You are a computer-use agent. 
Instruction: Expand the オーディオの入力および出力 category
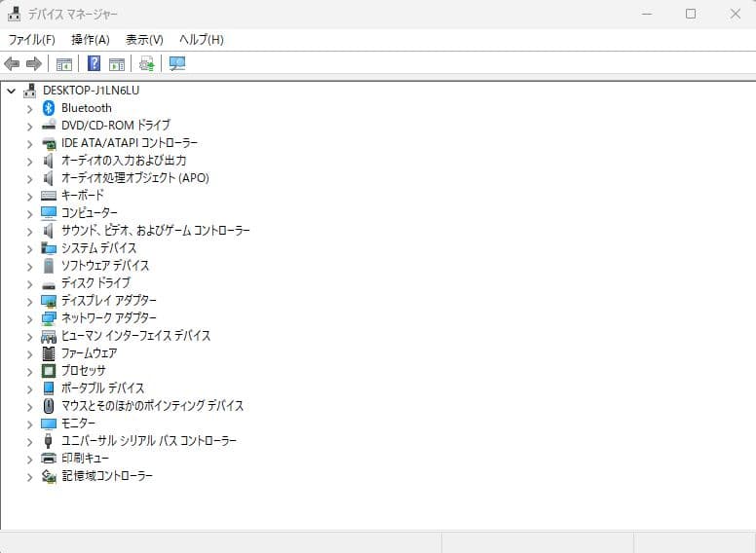pos(30,162)
